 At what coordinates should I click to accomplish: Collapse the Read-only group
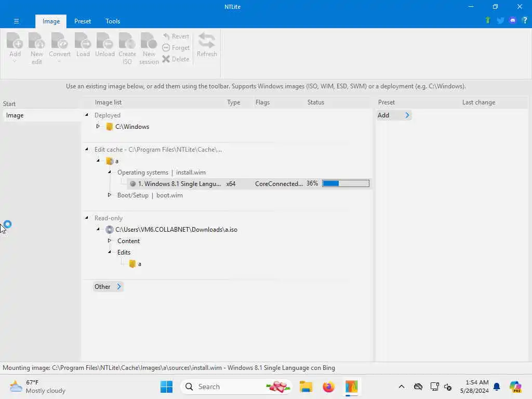pyautogui.click(x=87, y=218)
